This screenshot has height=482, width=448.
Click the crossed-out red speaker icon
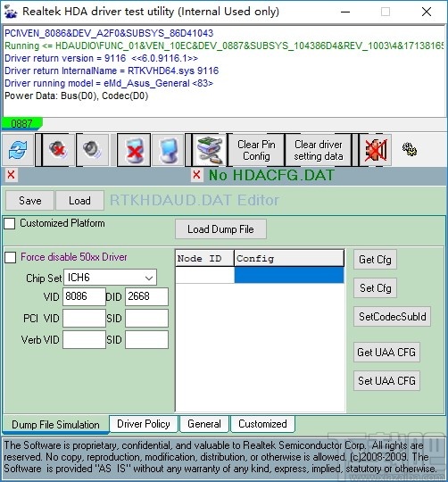coord(376,150)
